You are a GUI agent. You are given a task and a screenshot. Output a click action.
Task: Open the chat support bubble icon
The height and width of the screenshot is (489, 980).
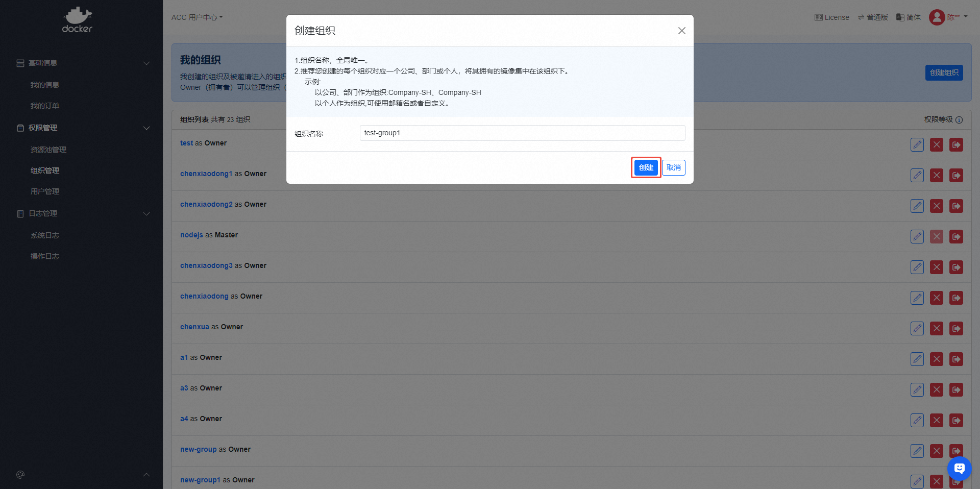pos(959,468)
